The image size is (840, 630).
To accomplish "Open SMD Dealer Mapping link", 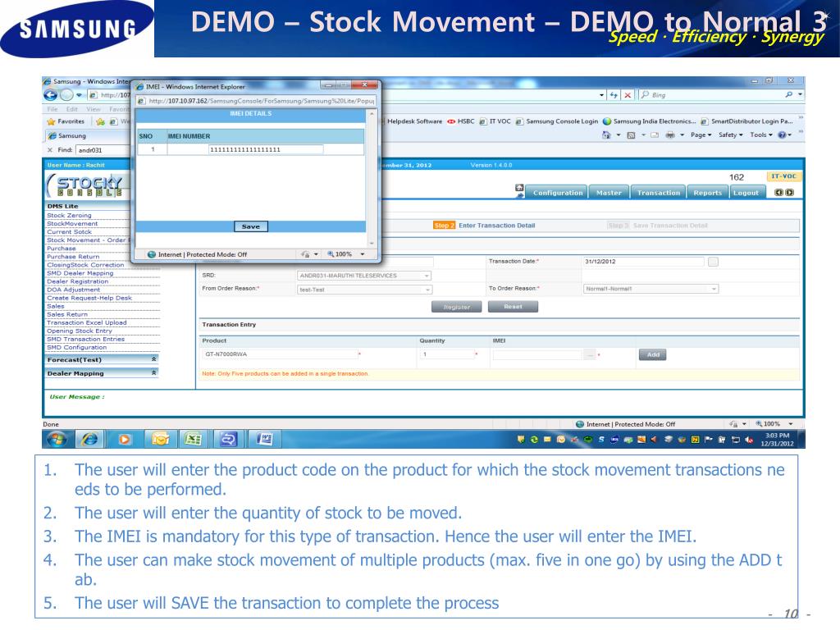I will [80, 273].
